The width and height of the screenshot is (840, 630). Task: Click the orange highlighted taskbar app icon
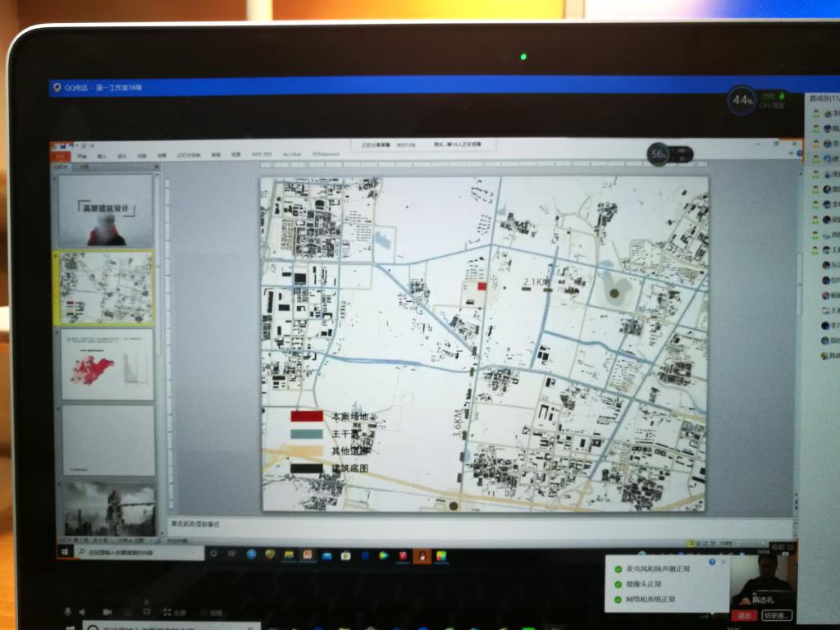click(x=422, y=555)
